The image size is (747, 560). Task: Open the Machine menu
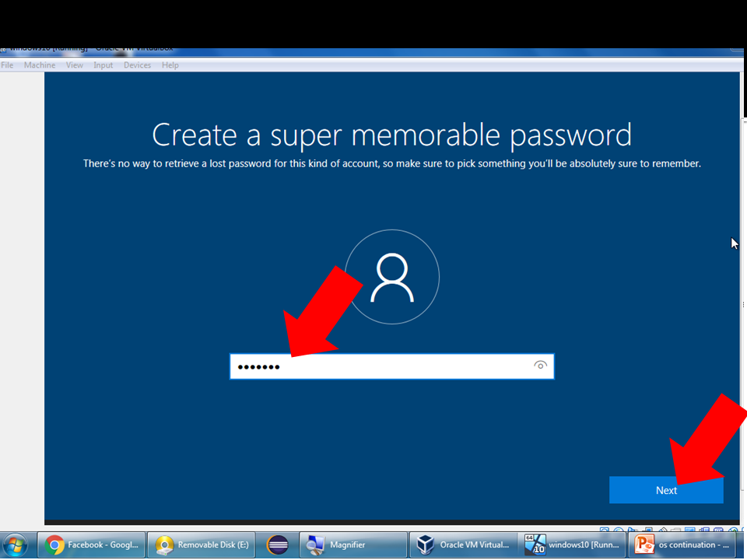point(40,65)
